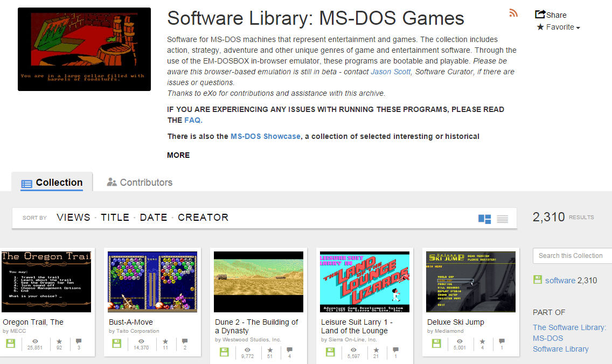The width and height of the screenshot is (612, 364).
Task: Open the FAQ link
Action: (192, 120)
